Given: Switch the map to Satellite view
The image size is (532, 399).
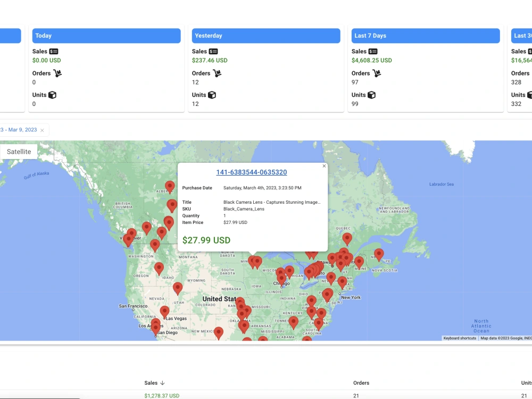Looking at the screenshot, I should (18, 151).
